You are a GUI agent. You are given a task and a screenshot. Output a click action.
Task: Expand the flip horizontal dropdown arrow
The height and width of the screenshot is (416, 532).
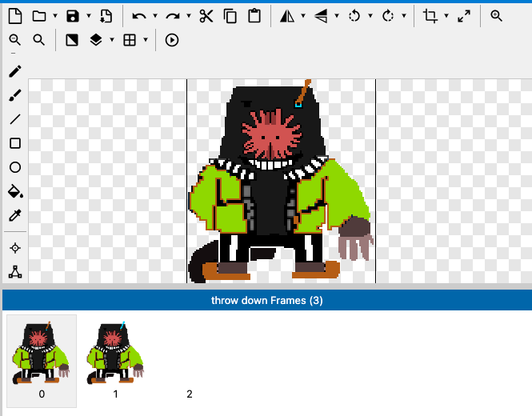(x=303, y=16)
